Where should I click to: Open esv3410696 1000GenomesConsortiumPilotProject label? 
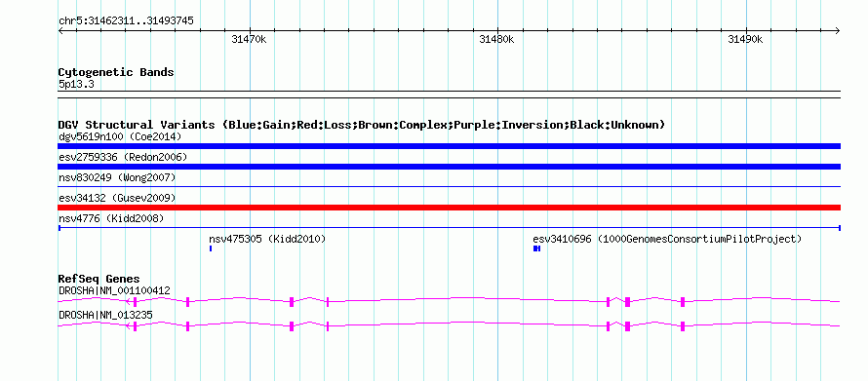click(x=667, y=239)
